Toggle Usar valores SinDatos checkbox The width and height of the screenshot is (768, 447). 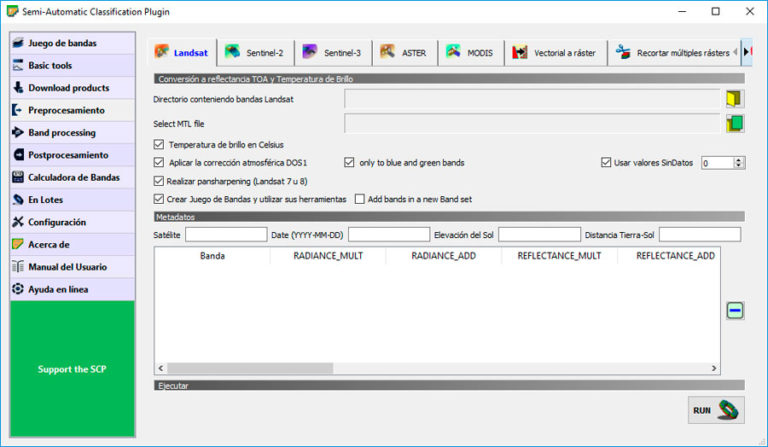[606, 163]
